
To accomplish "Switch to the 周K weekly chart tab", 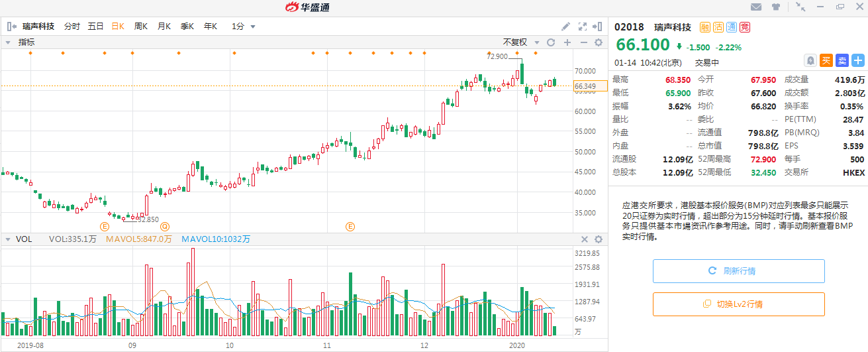I will 140,27.
